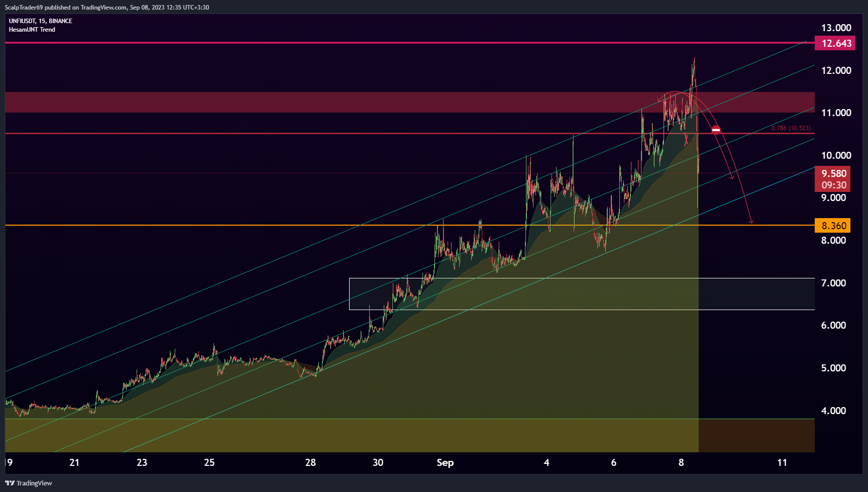
Task: Click the 30 date label on time axis
Action: tap(378, 462)
